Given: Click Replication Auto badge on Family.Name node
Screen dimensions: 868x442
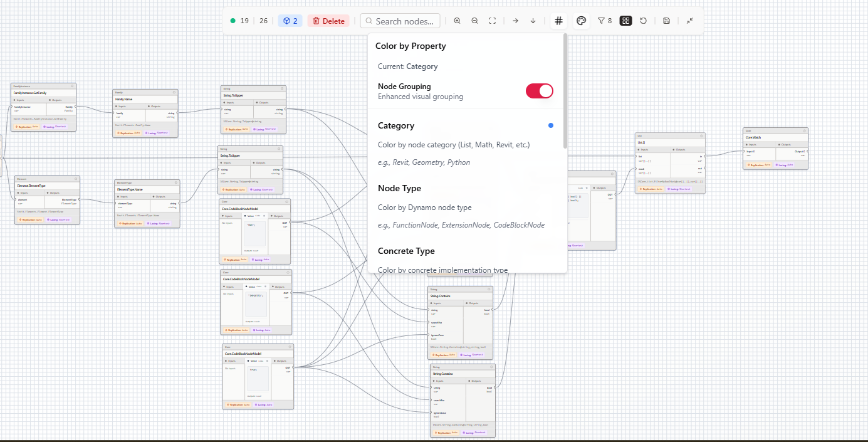Looking at the screenshot, I should (x=129, y=133).
